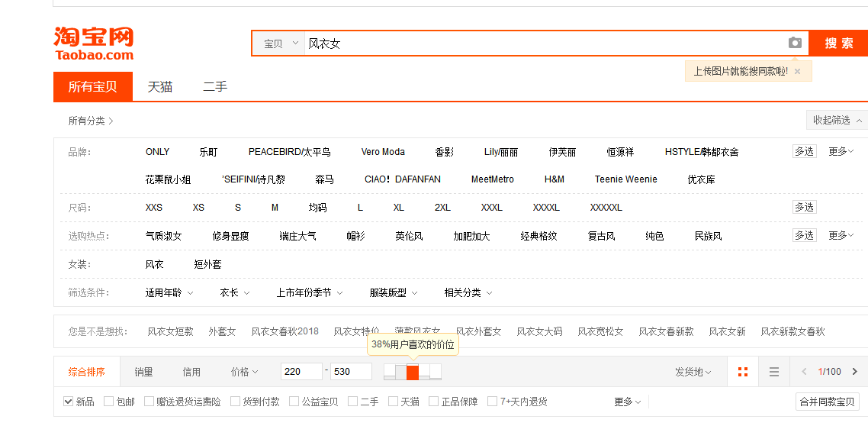Viewport: 868px width, 426px height.
Task: Open the 宝贝 search type dropdown
Action: coord(280,44)
